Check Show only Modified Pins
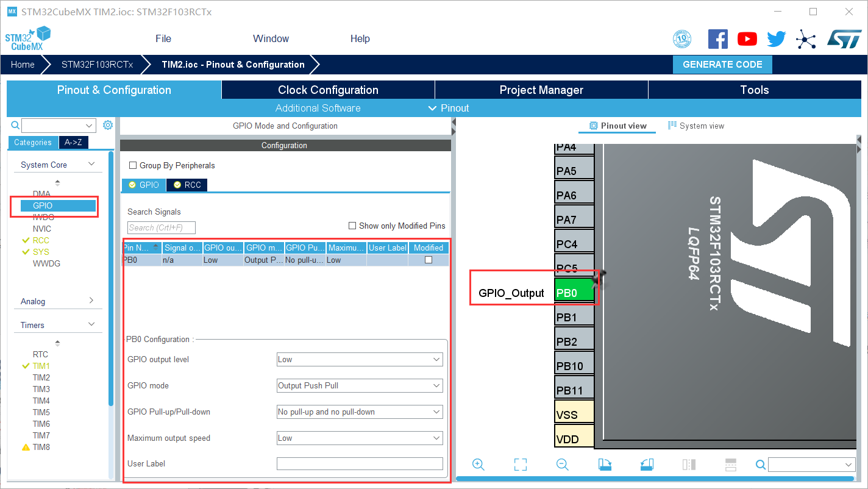 352,226
